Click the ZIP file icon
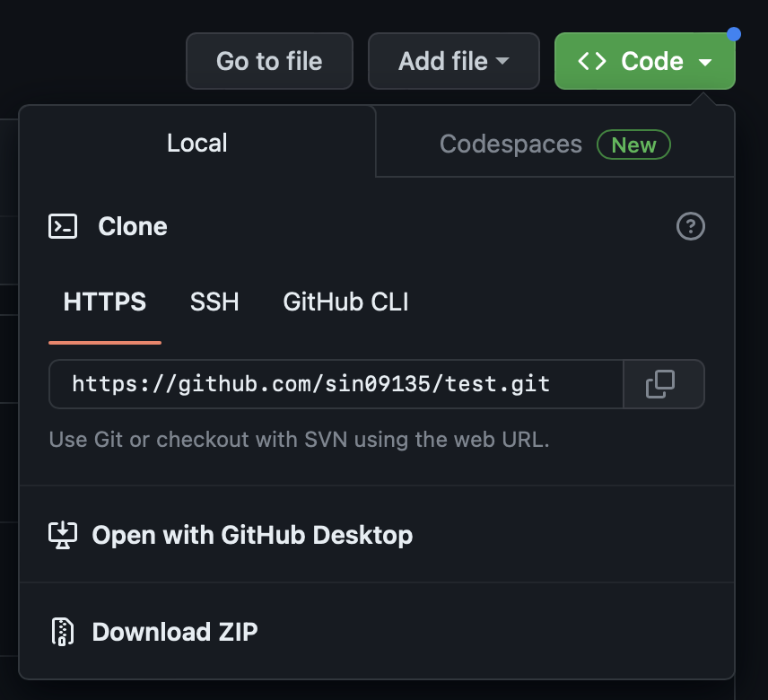Image resolution: width=768 pixels, height=700 pixels. 63,632
